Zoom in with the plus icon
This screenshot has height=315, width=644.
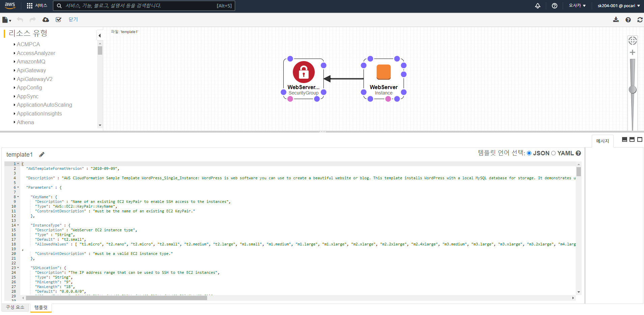tap(633, 52)
